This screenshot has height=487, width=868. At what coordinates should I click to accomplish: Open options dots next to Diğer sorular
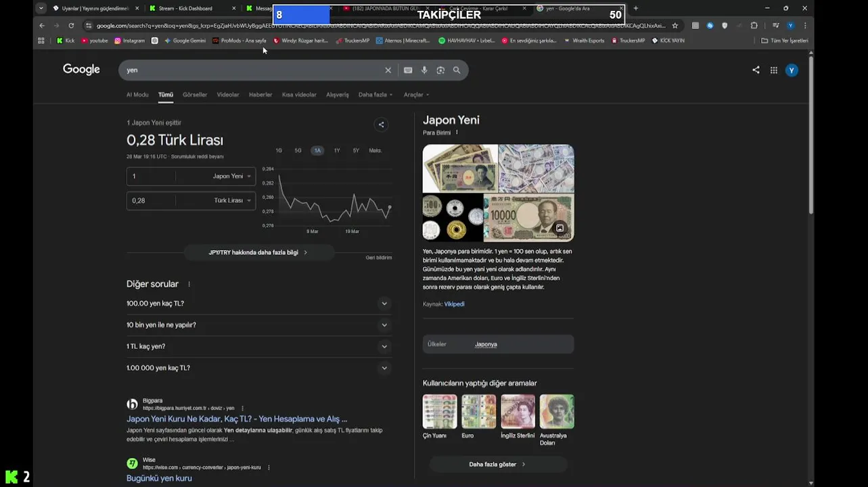coord(189,284)
